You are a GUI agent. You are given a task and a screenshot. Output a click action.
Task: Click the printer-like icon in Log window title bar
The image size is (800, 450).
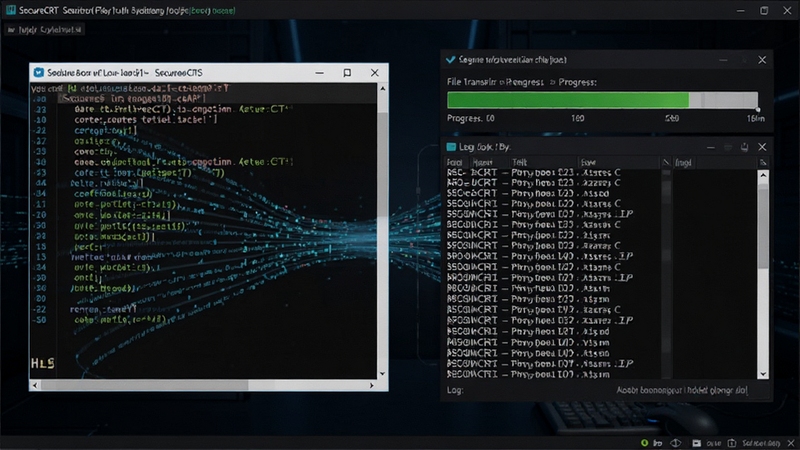point(744,147)
